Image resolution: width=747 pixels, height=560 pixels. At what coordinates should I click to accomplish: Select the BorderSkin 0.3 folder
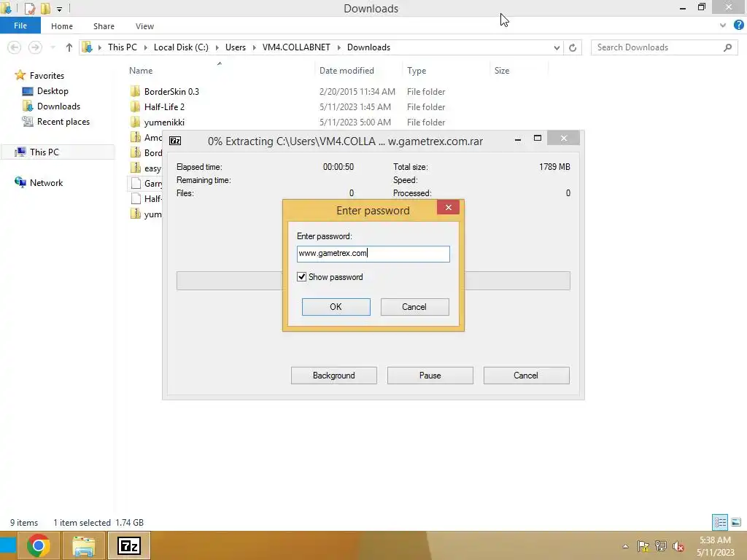(171, 91)
